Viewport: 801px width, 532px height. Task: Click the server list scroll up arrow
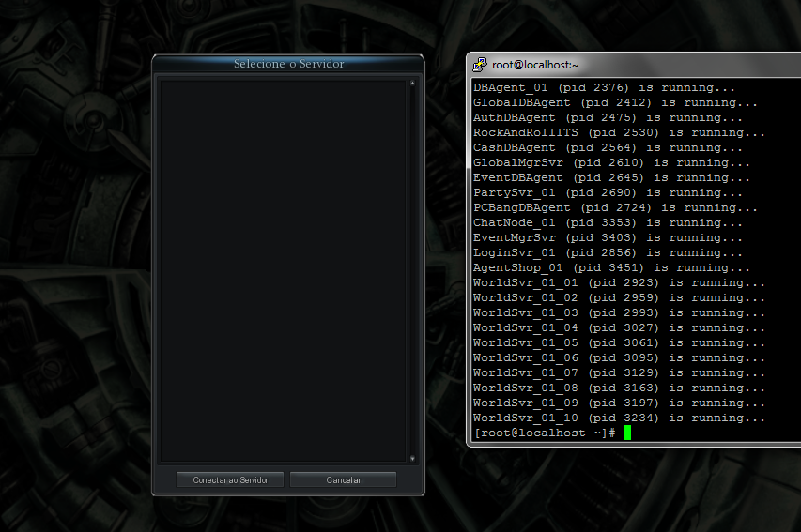pyautogui.click(x=412, y=83)
